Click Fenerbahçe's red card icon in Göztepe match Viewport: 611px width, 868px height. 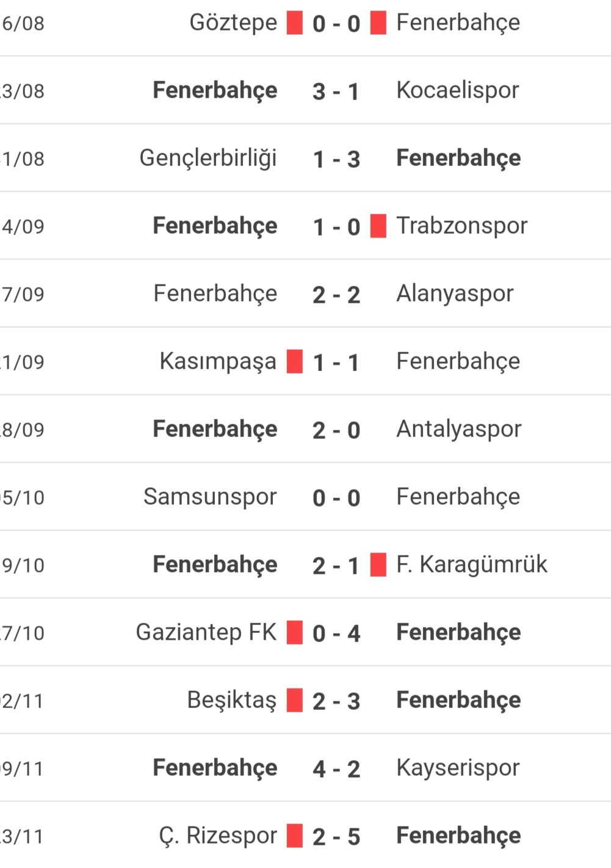click(x=378, y=23)
